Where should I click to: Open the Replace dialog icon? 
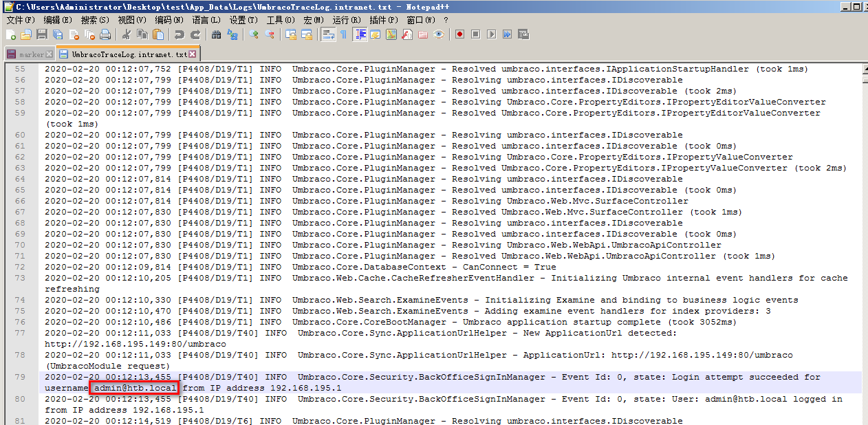[x=232, y=34]
